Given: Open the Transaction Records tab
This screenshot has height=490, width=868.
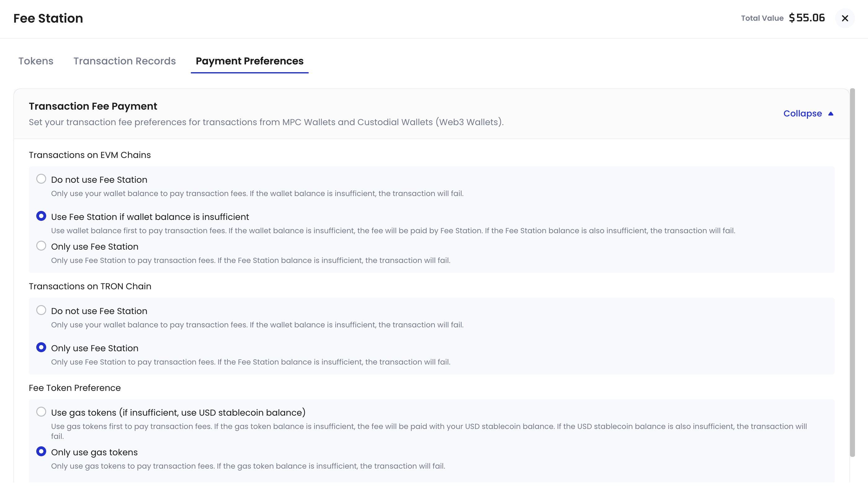Looking at the screenshot, I should click(x=125, y=61).
